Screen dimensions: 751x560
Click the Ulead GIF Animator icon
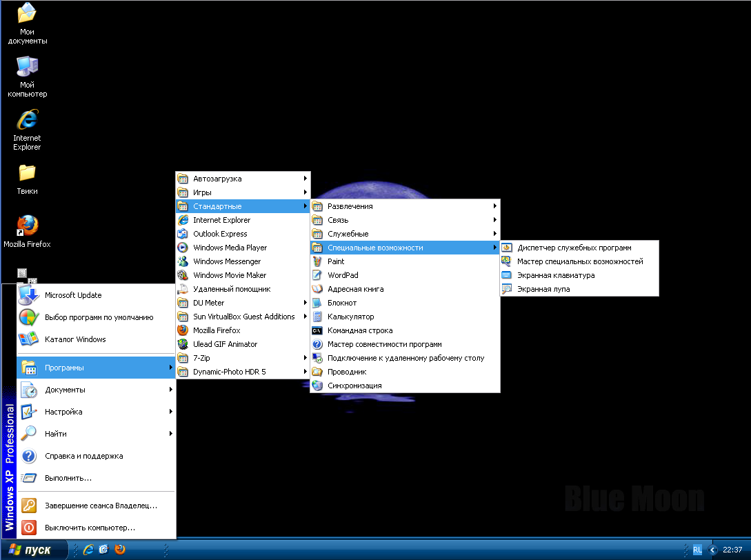point(183,344)
